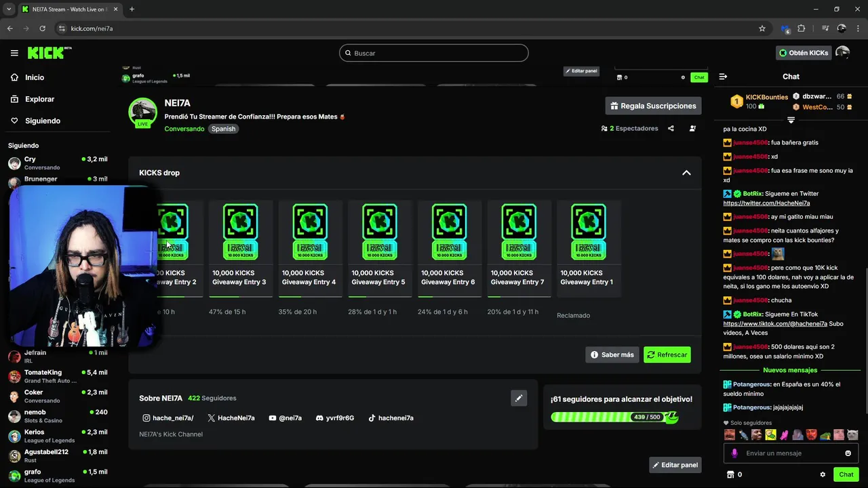Select the Giveaway Entry 5 drop card

[380, 248]
